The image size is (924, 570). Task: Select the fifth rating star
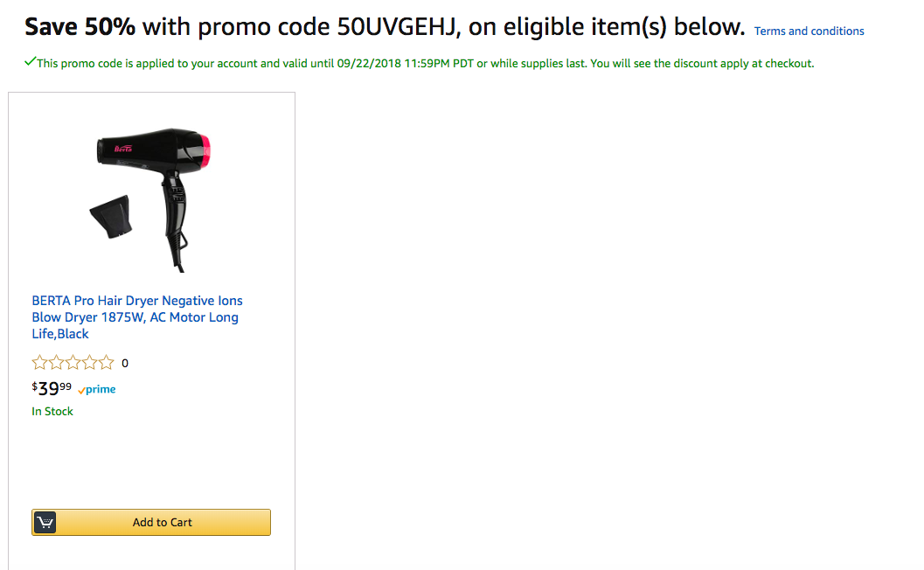106,363
